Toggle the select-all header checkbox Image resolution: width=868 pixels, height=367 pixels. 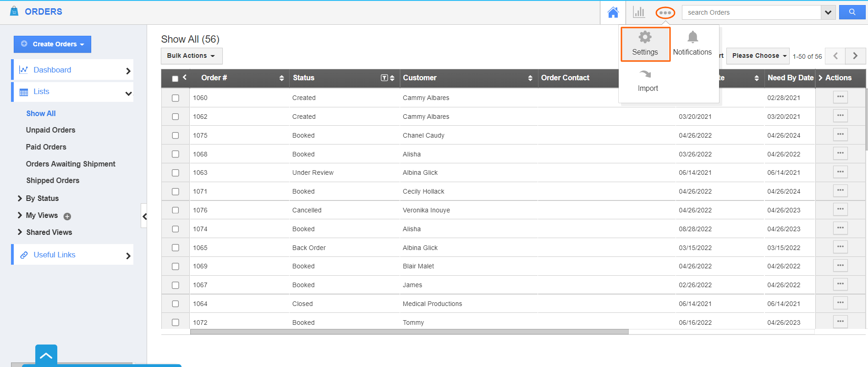175,78
